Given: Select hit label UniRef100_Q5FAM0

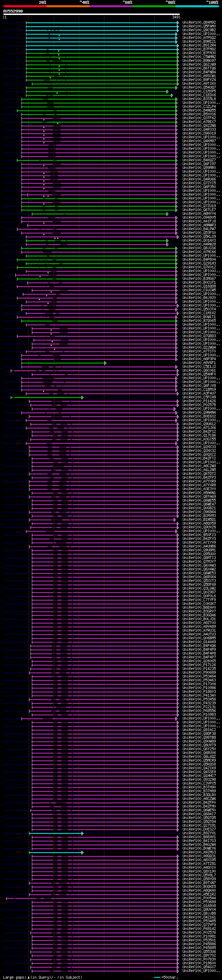Looking at the screenshot, I should (199, 26).
